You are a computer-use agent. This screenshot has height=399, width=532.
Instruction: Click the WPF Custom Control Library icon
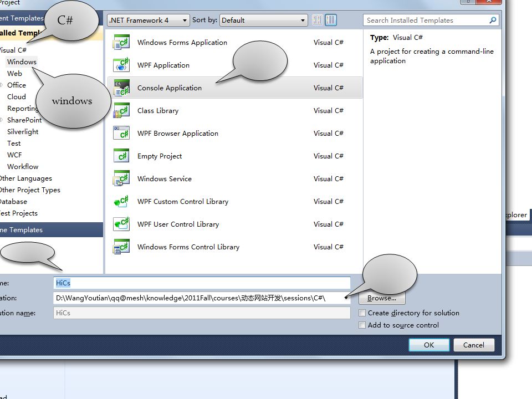point(121,201)
